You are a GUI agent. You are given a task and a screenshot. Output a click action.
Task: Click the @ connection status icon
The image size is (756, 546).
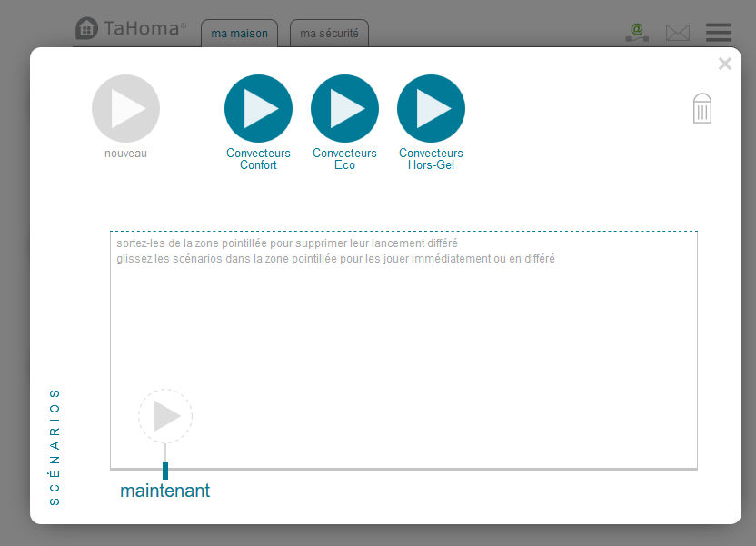636,33
